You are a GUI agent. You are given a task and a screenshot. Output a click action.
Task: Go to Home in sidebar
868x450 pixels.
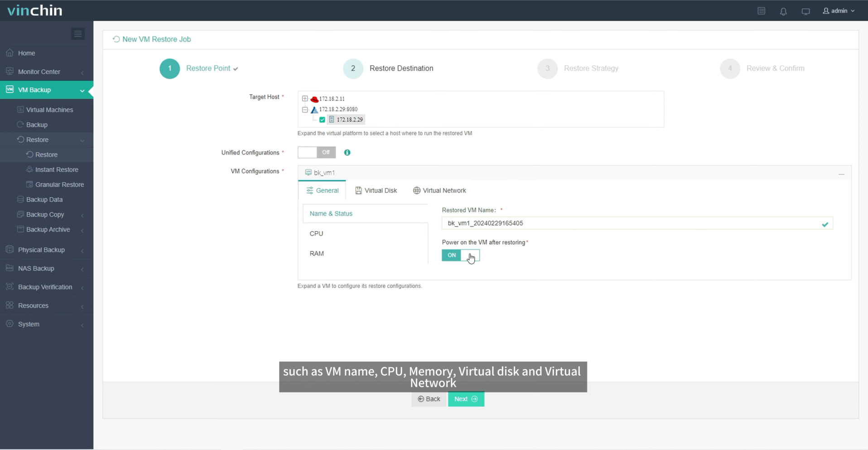pos(47,53)
